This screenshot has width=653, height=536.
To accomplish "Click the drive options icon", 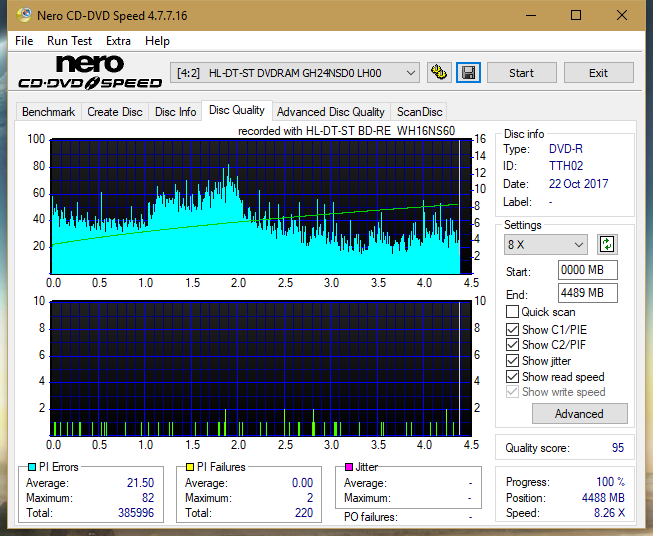I will (439, 73).
